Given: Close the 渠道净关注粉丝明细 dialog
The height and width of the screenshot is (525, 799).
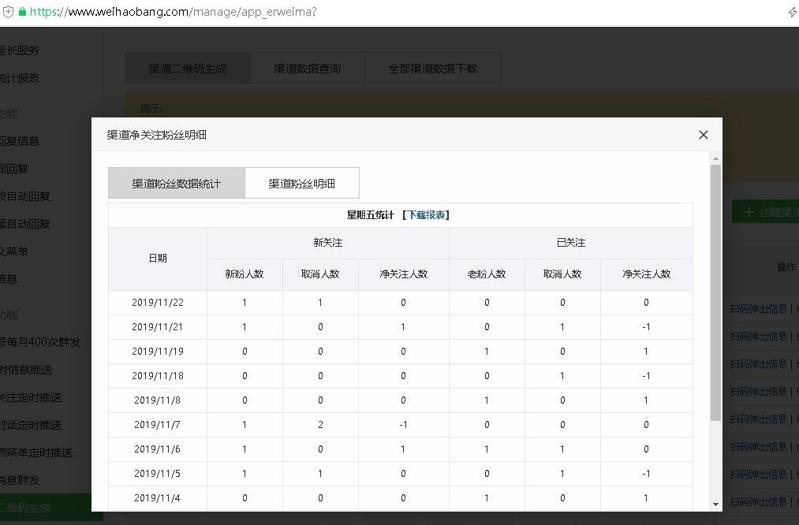Looking at the screenshot, I should coord(703,135).
